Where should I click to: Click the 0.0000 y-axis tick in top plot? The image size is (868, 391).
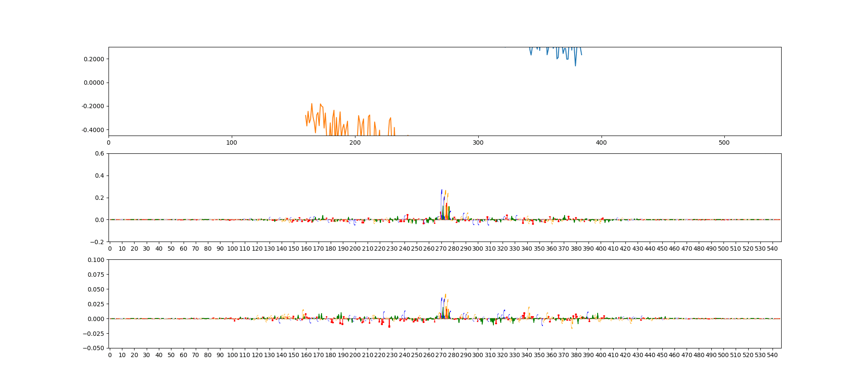[94, 83]
